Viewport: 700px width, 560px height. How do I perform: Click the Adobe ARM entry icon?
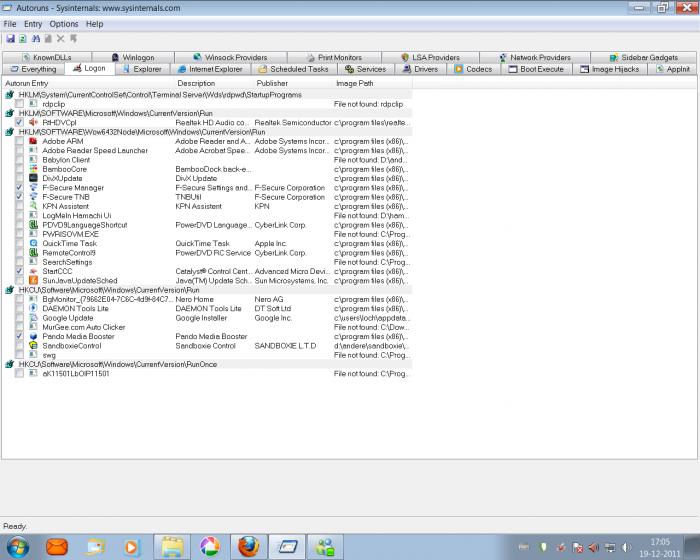tap(33, 141)
